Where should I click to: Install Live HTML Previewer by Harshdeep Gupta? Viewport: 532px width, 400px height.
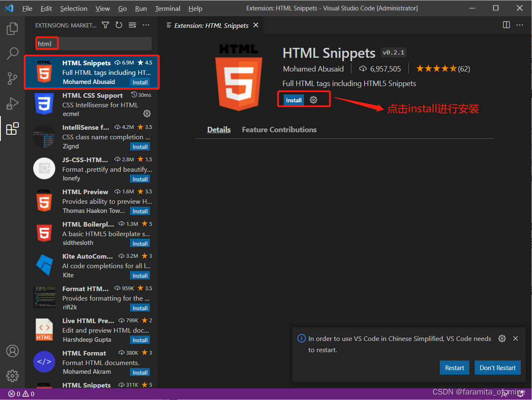[x=140, y=340]
